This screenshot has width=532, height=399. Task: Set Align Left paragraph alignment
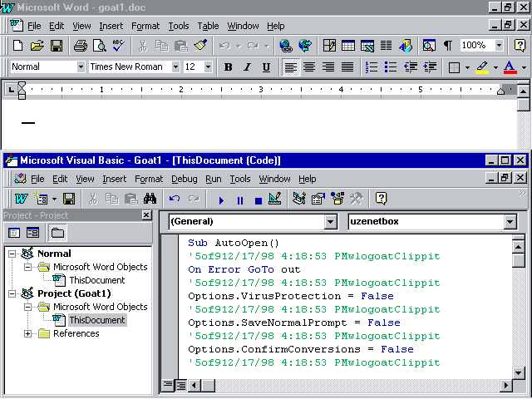coord(291,67)
